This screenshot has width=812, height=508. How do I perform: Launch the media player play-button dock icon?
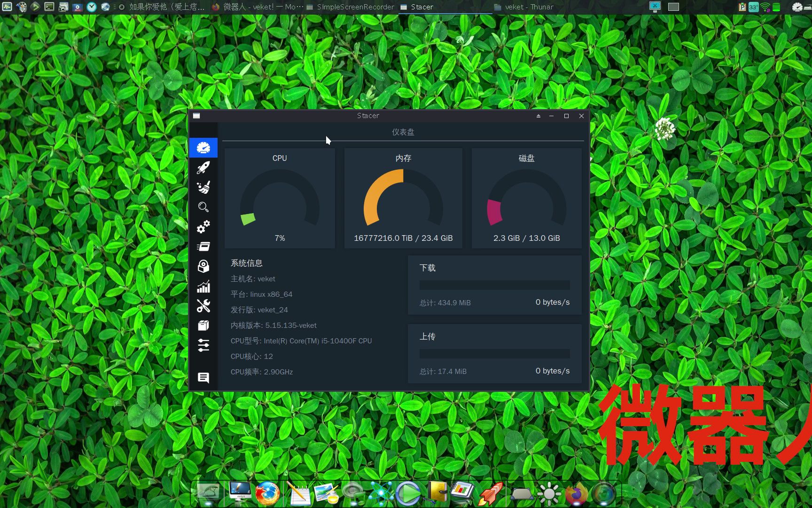[408, 493]
